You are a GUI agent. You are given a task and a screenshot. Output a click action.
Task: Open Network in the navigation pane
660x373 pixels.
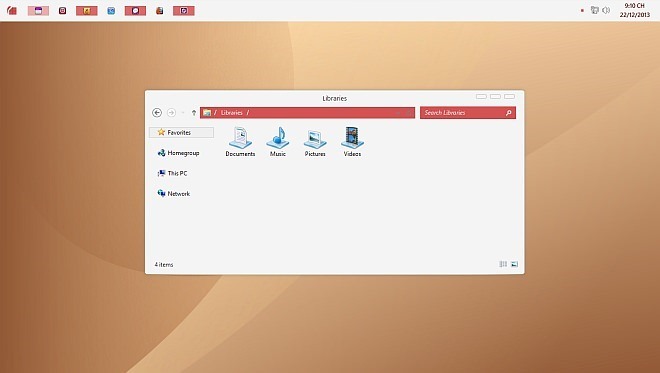point(173,193)
